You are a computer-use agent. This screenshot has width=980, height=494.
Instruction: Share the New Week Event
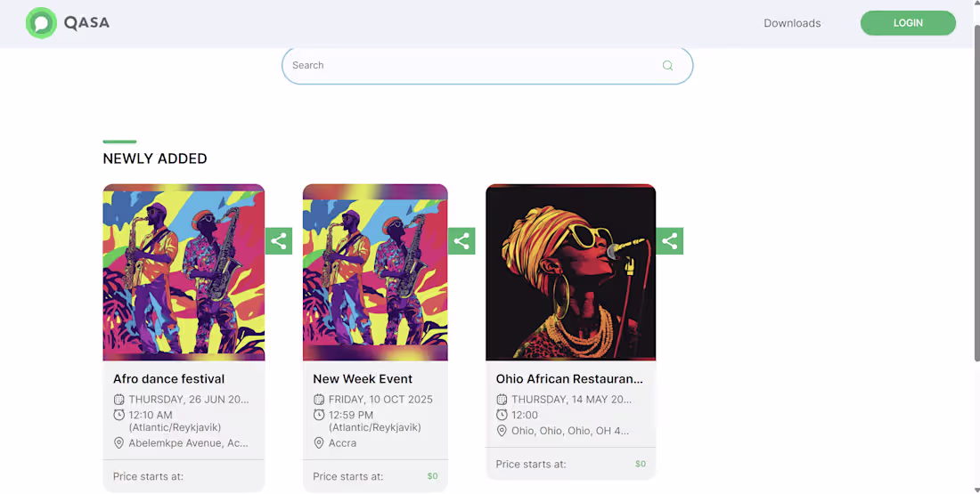tap(461, 241)
